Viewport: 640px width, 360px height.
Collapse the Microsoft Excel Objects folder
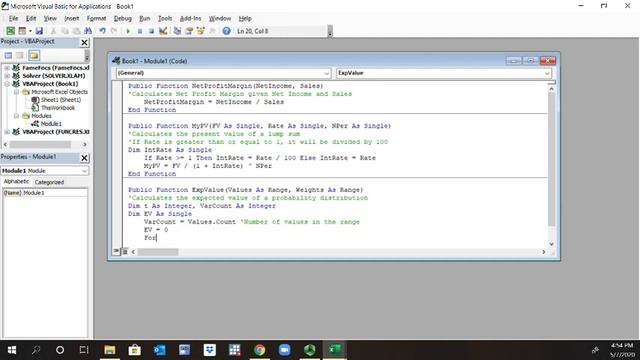16,92
